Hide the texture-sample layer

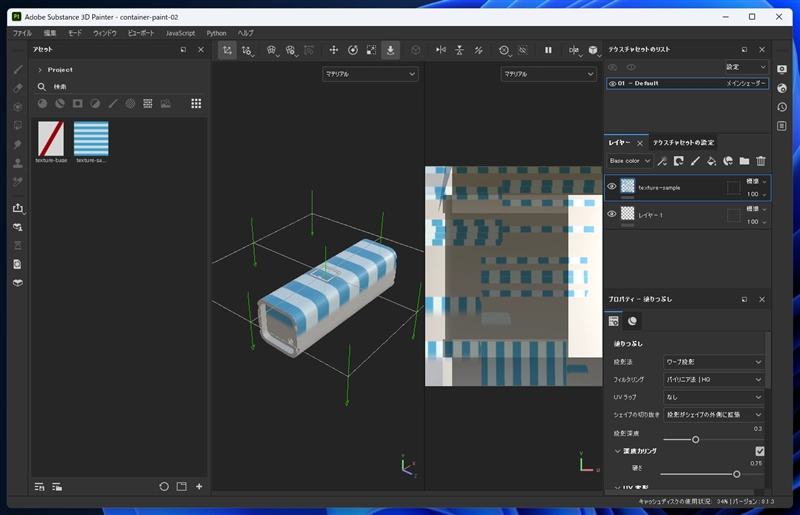pos(612,186)
